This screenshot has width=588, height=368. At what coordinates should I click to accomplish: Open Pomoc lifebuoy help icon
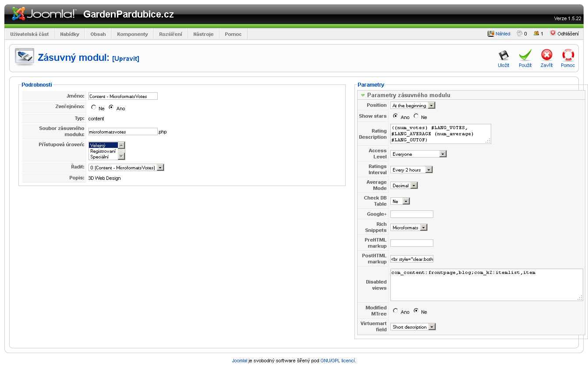coord(568,56)
